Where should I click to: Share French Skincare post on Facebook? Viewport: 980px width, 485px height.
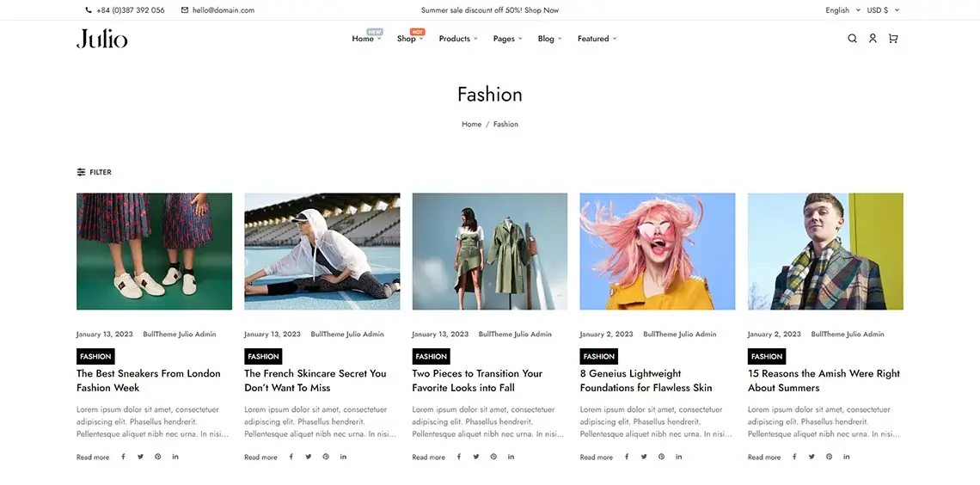(291, 457)
